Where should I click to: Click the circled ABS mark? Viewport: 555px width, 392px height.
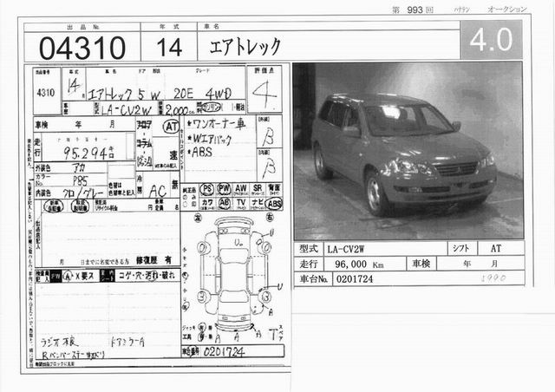point(274,203)
